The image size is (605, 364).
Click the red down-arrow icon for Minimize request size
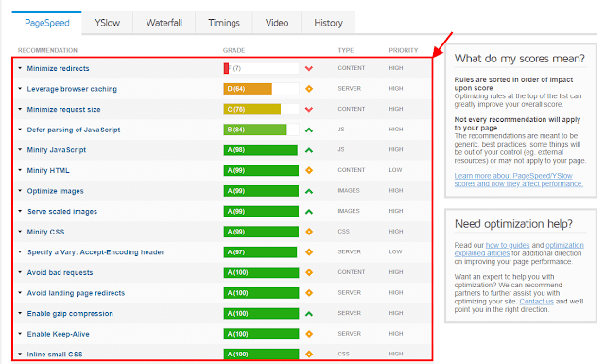(x=309, y=110)
